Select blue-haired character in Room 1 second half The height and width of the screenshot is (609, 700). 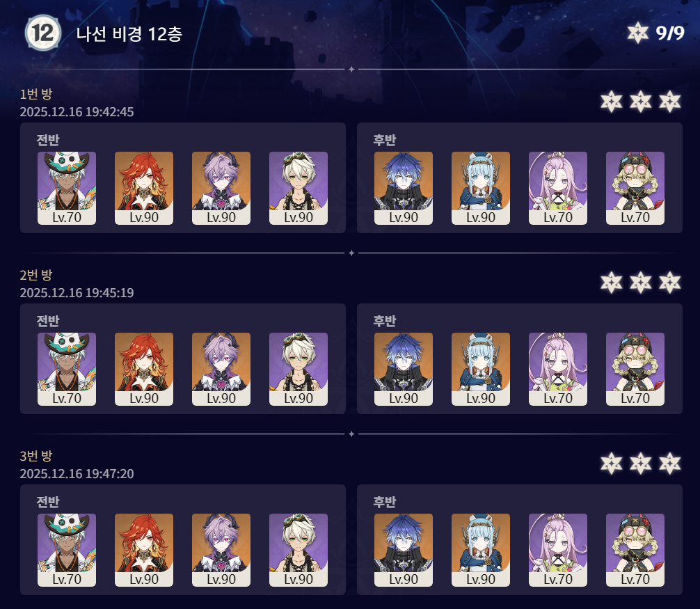(x=403, y=188)
